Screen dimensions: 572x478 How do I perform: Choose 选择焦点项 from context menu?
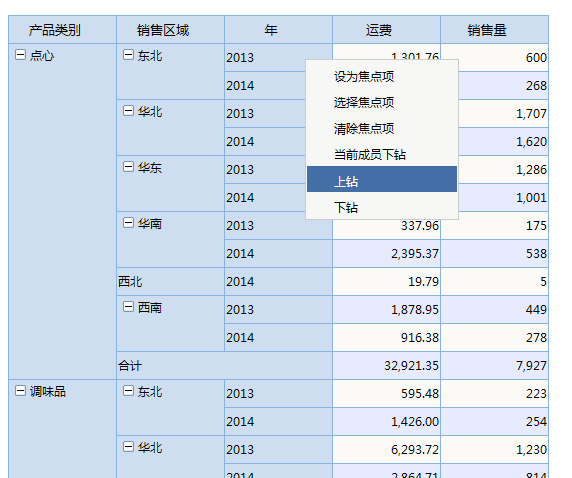pos(382,103)
